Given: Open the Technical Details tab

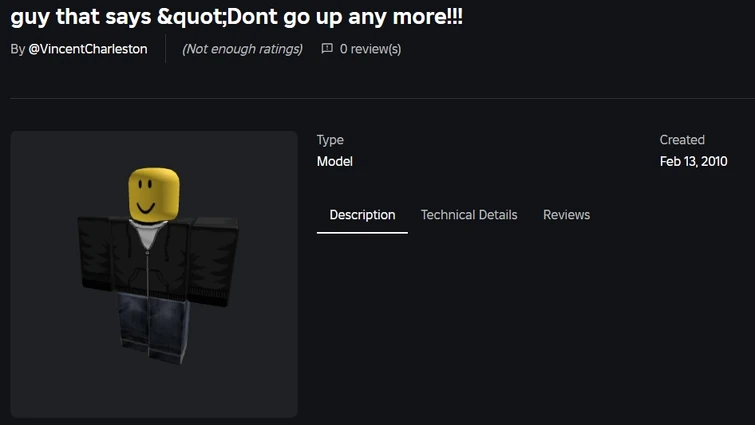Looking at the screenshot, I should [x=469, y=215].
